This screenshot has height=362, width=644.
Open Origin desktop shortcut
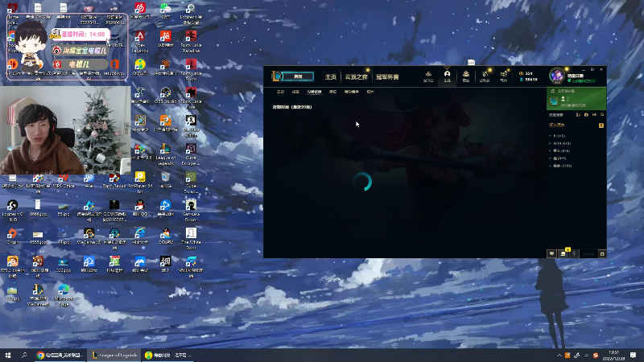[12, 237]
